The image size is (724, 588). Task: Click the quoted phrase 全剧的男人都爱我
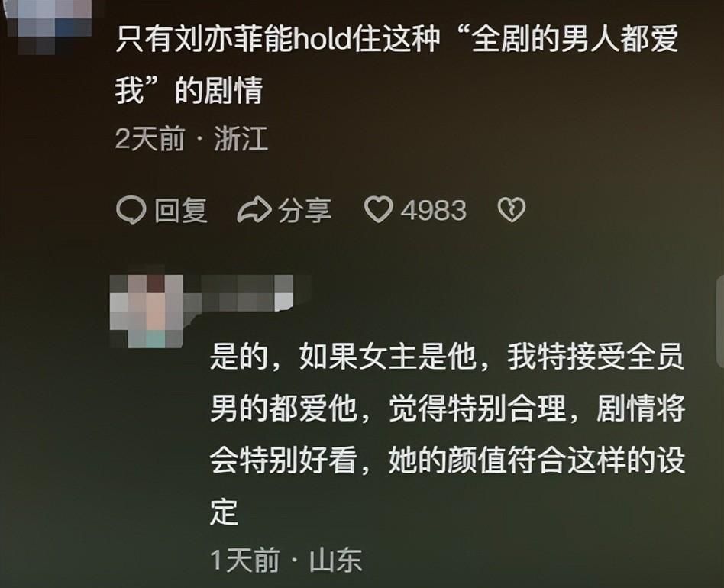(x=575, y=38)
